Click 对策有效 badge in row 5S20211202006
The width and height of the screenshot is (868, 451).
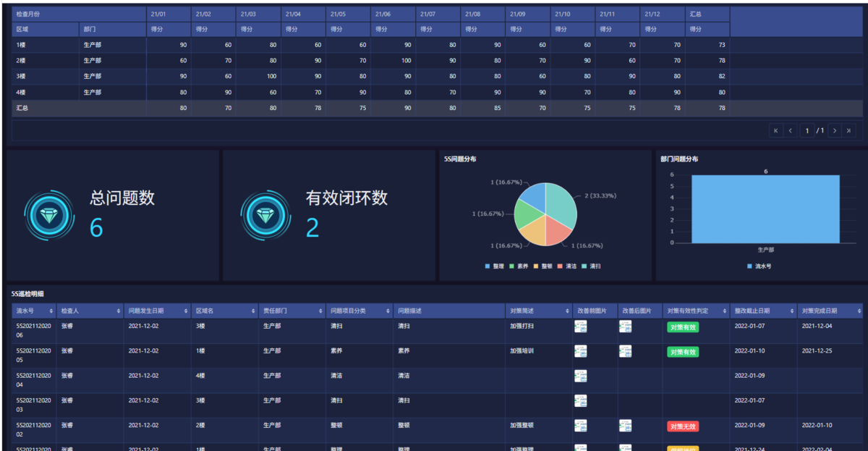click(x=683, y=327)
